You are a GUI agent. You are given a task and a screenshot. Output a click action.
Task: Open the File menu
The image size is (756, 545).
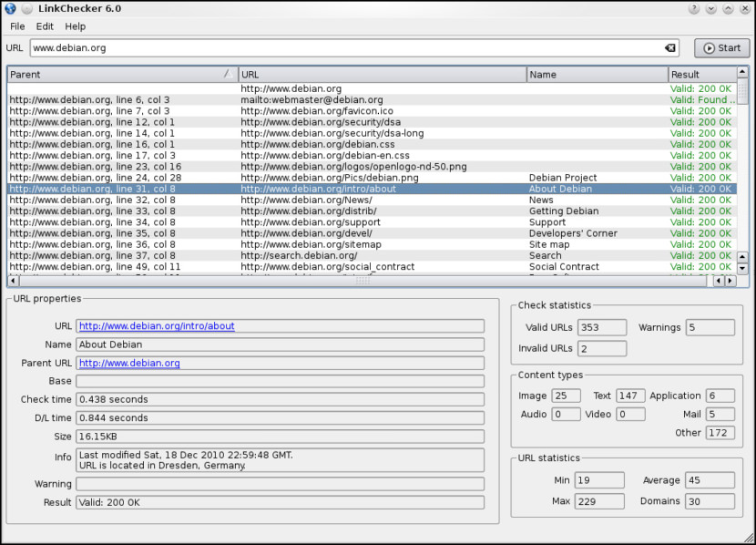tap(17, 26)
